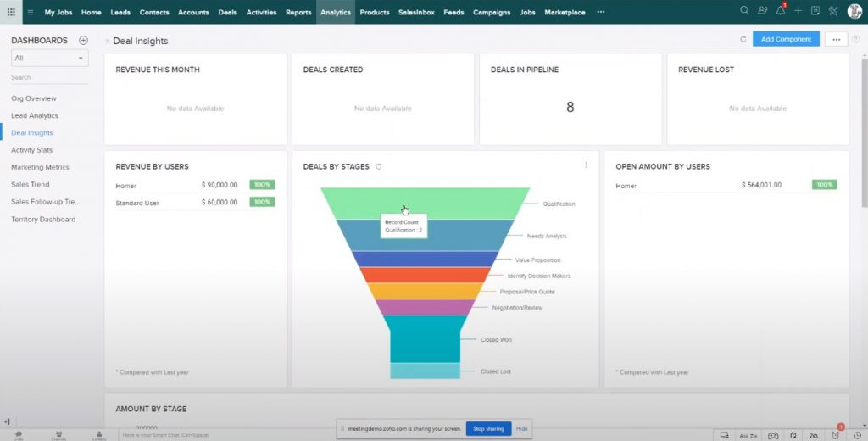The height and width of the screenshot is (441, 868).
Task: Open Territory Dashboard link
Action: tap(43, 220)
